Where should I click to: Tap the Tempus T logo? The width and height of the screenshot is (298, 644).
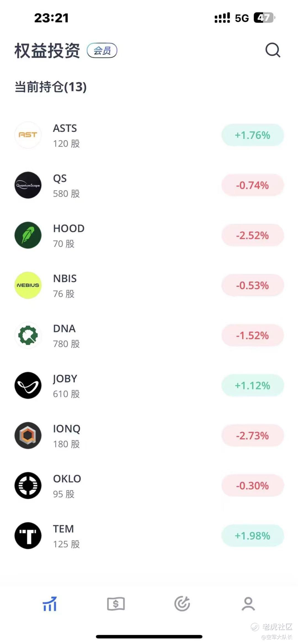[28, 535]
